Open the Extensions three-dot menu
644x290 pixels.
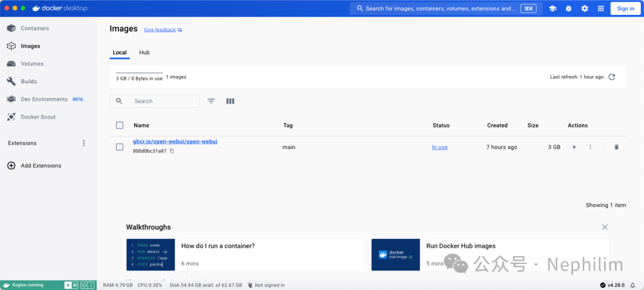pos(84,143)
